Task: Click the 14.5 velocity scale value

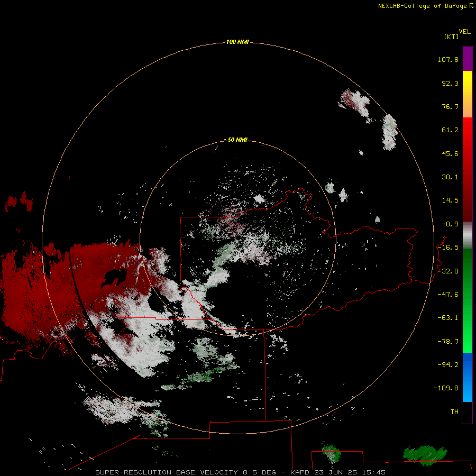Action: [x=450, y=200]
